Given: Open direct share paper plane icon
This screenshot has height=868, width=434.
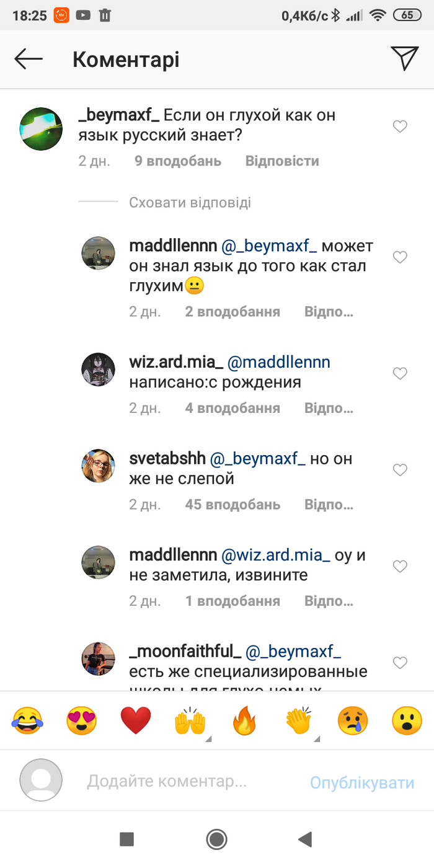Looking at the screenshot, I should coord(404,58).
